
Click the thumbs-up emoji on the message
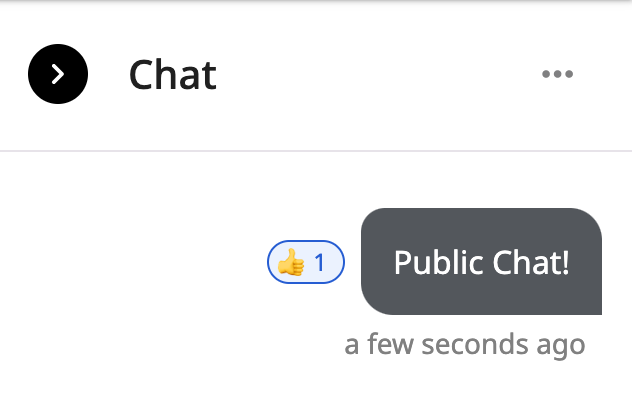point(291,262)
